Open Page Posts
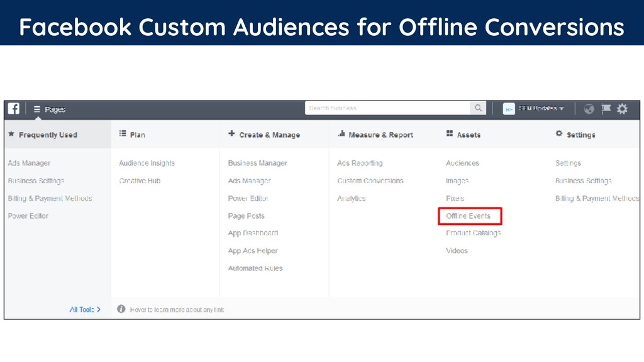This screenshot has height=362, width=644. 247,216
